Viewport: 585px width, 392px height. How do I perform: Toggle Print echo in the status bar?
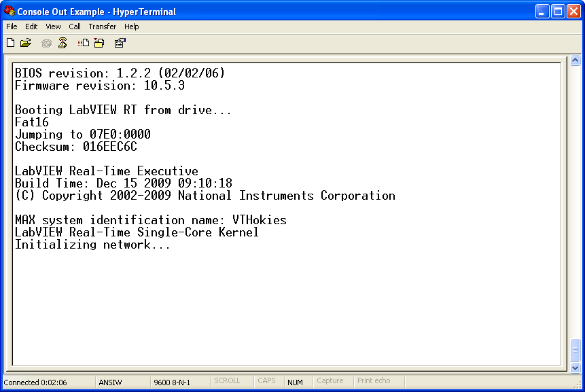pos(374,381)
